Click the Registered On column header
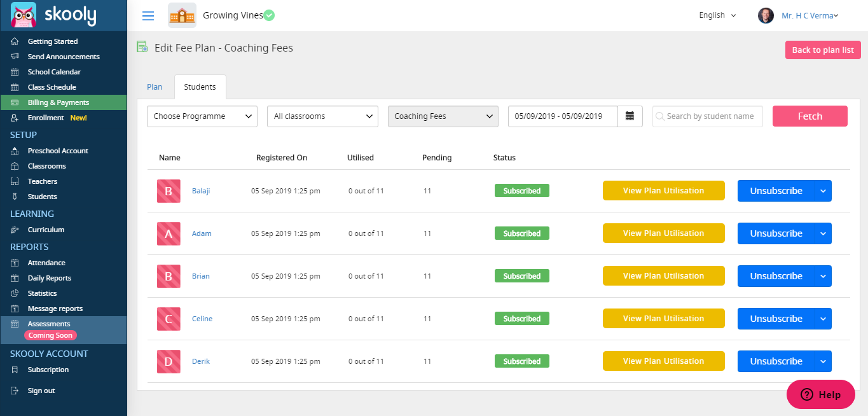The height and width of the screenshot is (416, 868). 282,158
